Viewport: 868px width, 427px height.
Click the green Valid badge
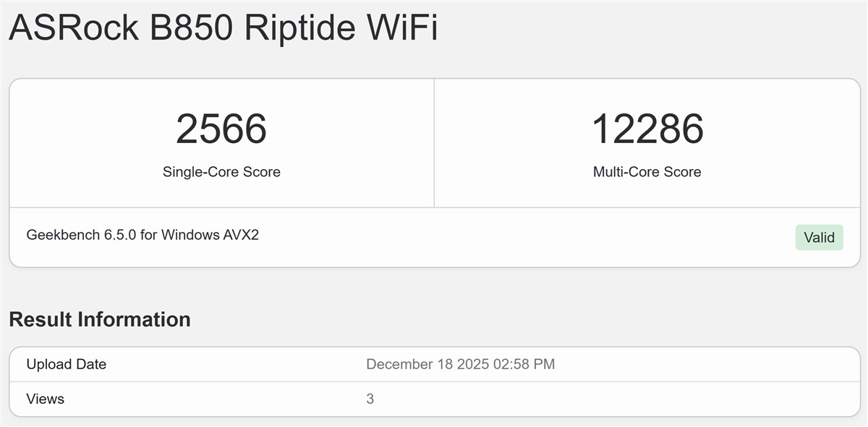[x=819, y=238]
